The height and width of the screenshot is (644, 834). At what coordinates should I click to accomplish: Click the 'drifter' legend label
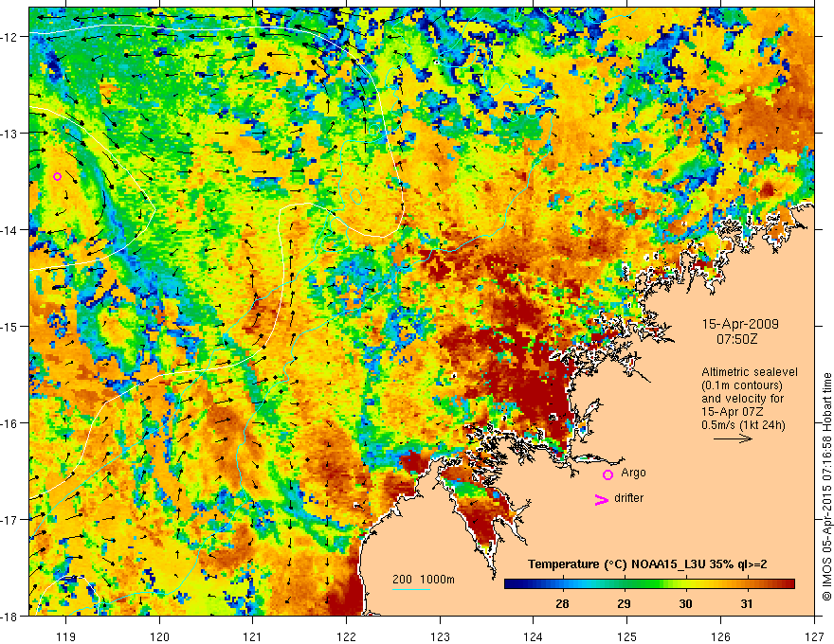tap(628, 498)
